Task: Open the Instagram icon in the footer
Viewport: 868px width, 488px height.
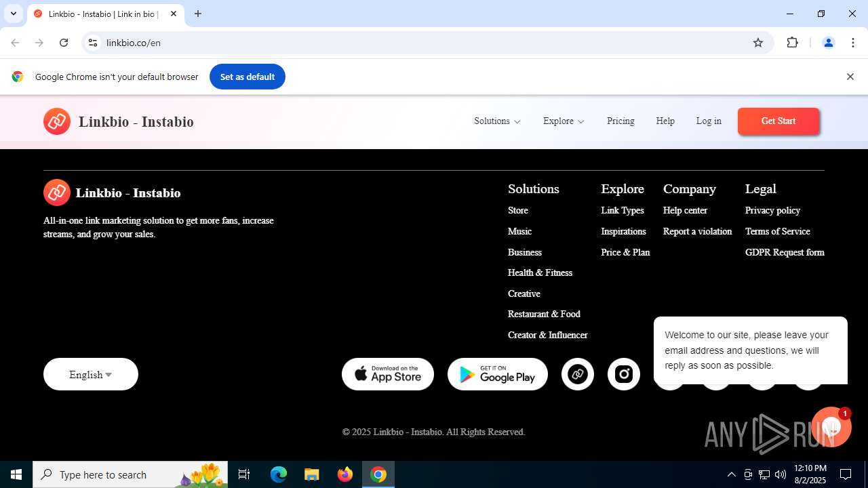Action: [624, 374]
